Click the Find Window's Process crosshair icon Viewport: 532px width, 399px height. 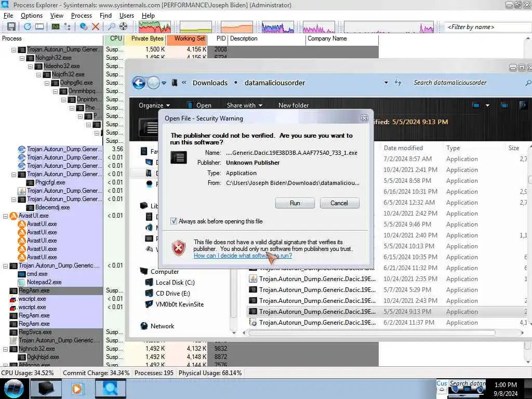coord(124,26)
